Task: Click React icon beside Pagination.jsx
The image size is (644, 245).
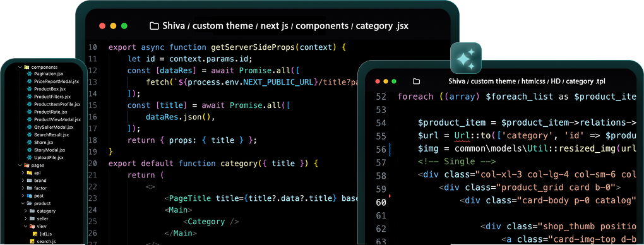Action: tap(30, 74)
